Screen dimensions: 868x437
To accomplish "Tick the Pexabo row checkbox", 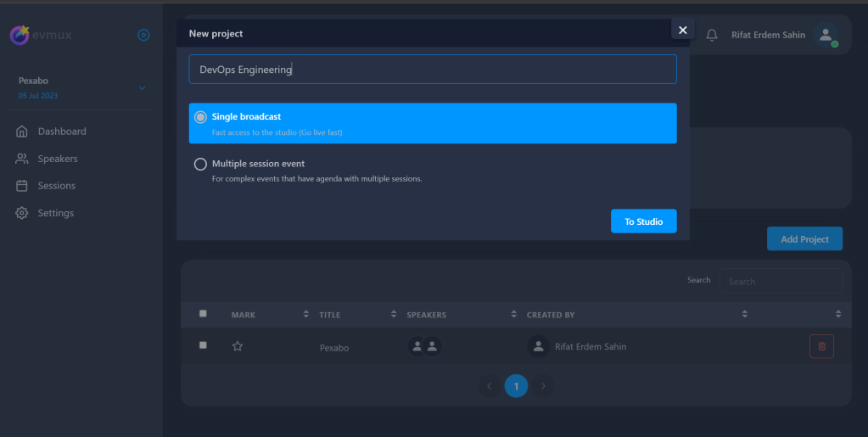I will tap(203, 345).
